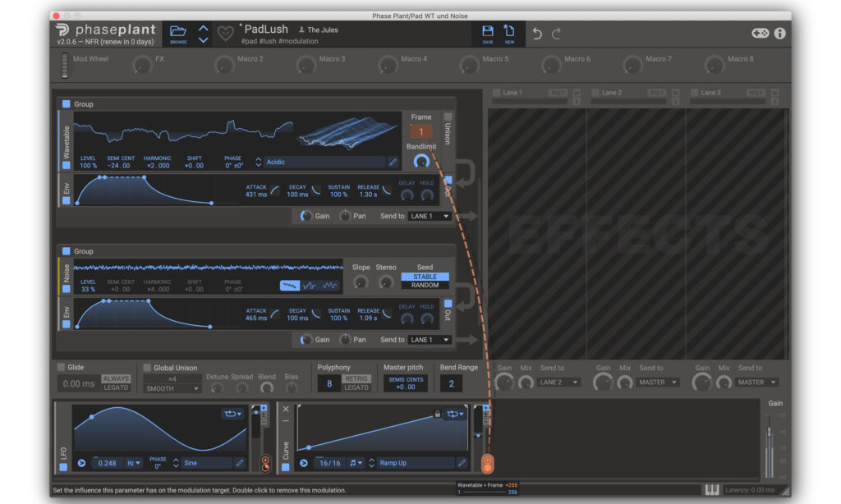Select the second noise type waveform icon
This screenshot has width=841, height=504.
tap(310, 286)
